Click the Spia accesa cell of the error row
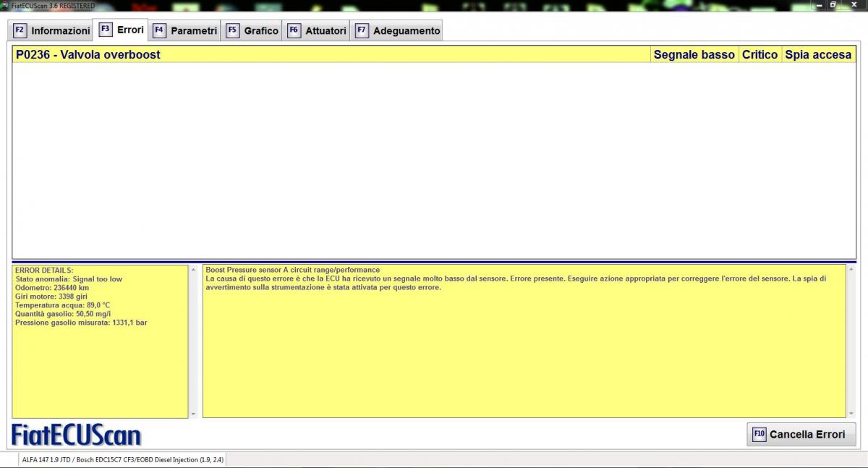The image size is (868, 468). pos(818,54)
